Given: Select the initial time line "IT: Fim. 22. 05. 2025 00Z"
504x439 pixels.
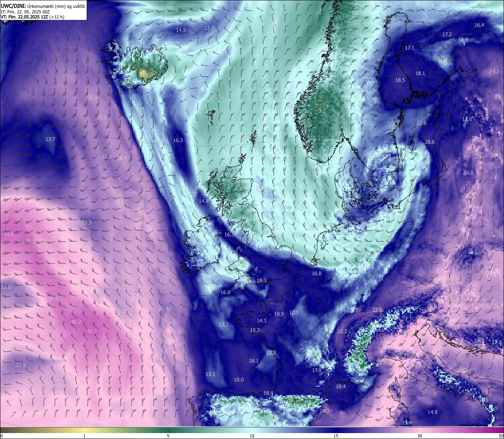Looking at the screenshot, I should (25, 12).
